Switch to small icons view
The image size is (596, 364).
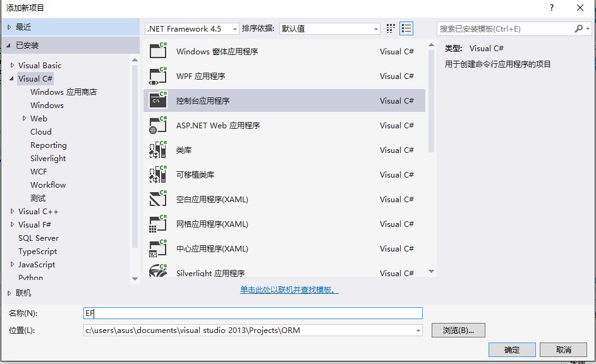[391, 28]
